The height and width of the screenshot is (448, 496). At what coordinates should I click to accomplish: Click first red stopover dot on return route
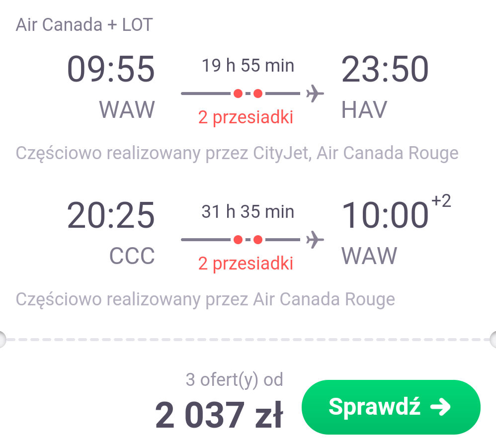pos(238,240)
